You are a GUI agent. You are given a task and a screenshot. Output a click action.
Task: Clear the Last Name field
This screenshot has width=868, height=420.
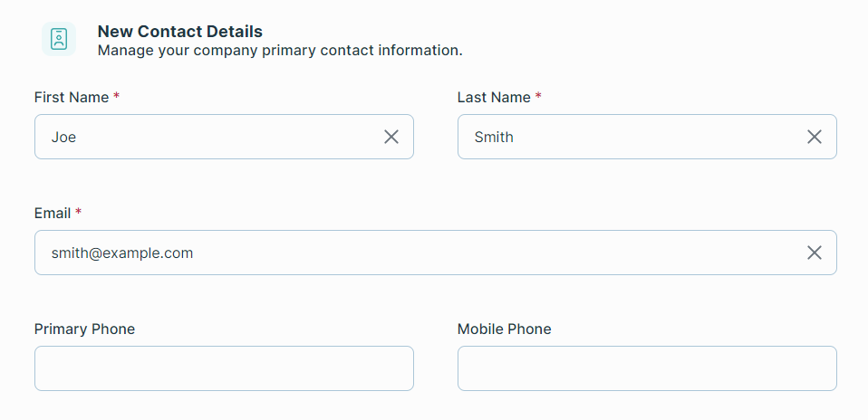815,137
